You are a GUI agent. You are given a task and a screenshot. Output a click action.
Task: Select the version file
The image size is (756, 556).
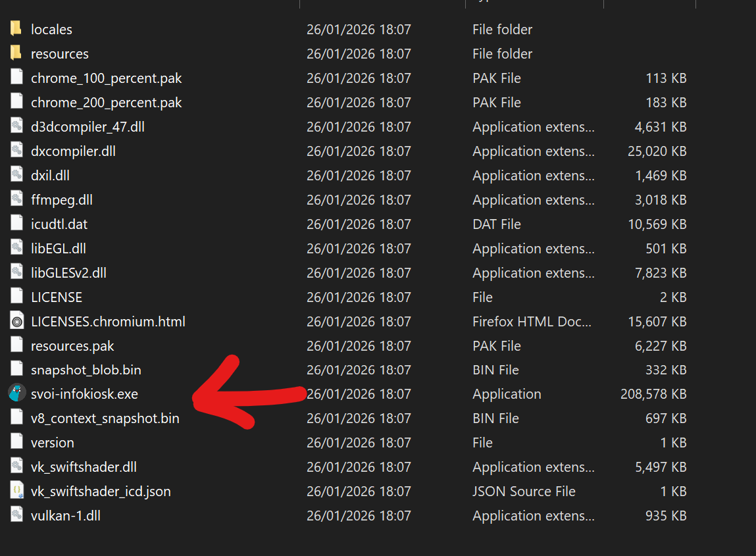point(52,443)
